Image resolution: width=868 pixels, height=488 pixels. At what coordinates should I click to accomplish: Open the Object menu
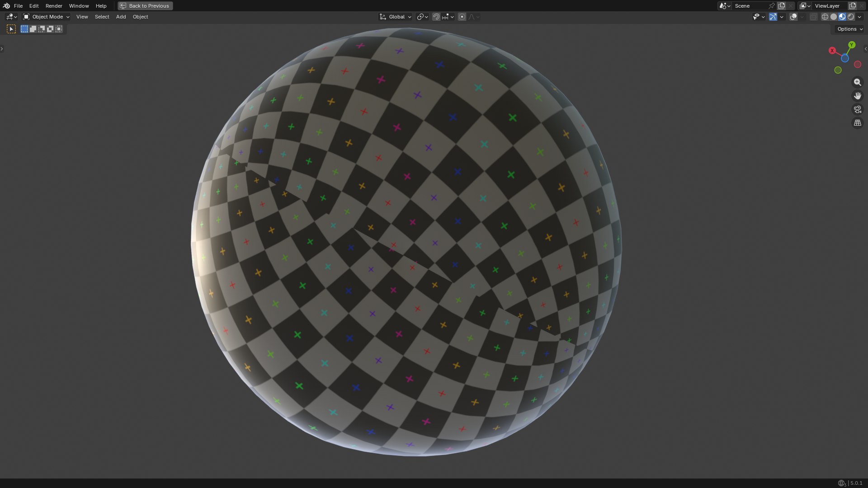140,17
